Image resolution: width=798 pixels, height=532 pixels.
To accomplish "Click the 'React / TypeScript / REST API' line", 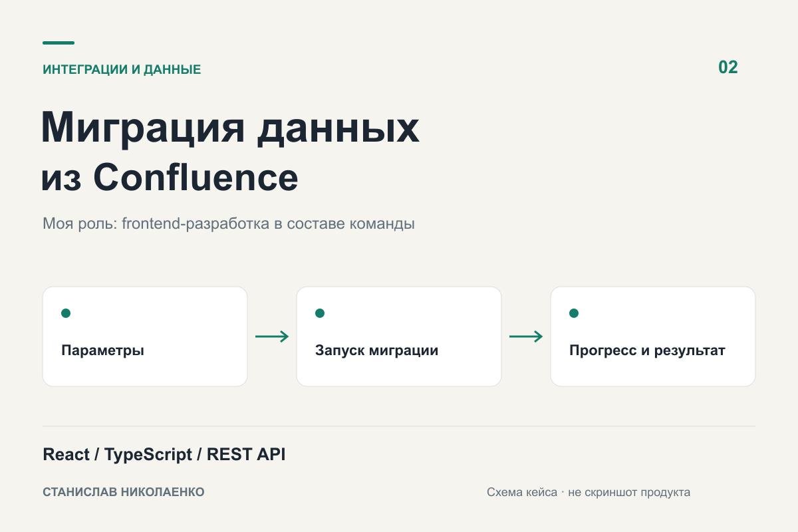I will tap(164, 455).
